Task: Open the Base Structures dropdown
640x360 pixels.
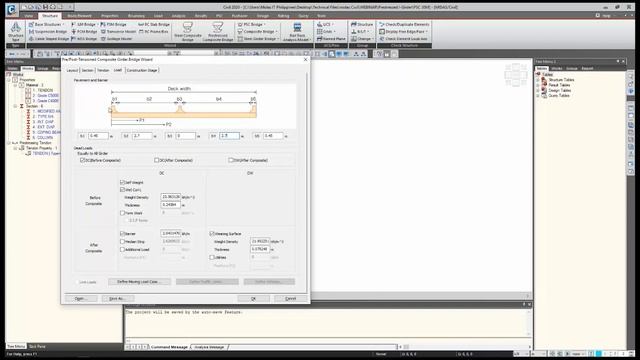Action: pos(47,24)
